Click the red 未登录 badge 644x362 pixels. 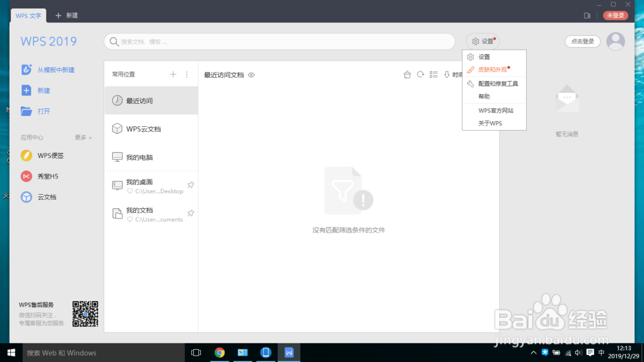[615, 15]
